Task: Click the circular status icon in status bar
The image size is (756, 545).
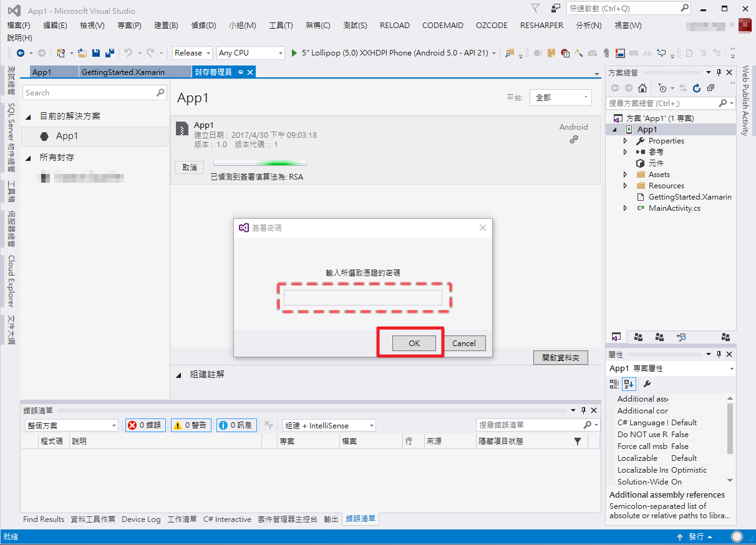Action: point(737,537)
